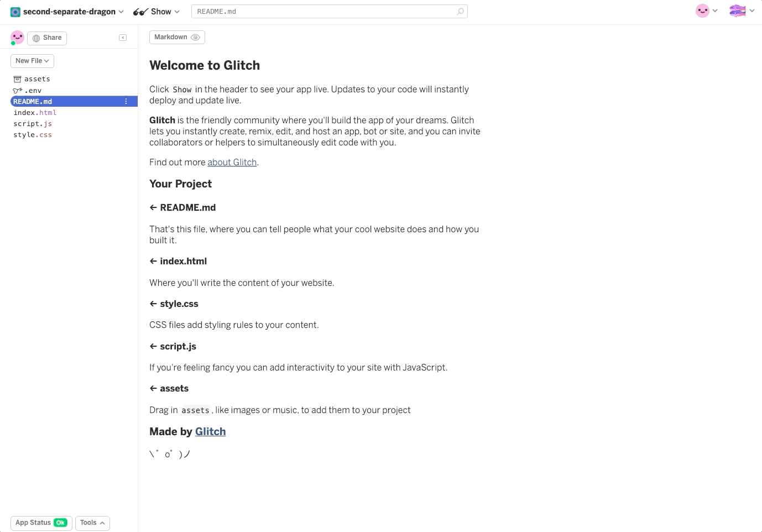This screenshot has height=532, width=762.
Task: Click the Glitch fish logo icon
Action: 737,11
